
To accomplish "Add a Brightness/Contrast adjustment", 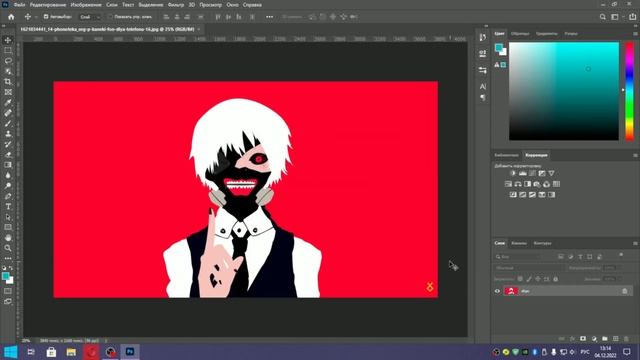I will click(x=513, y=173).
